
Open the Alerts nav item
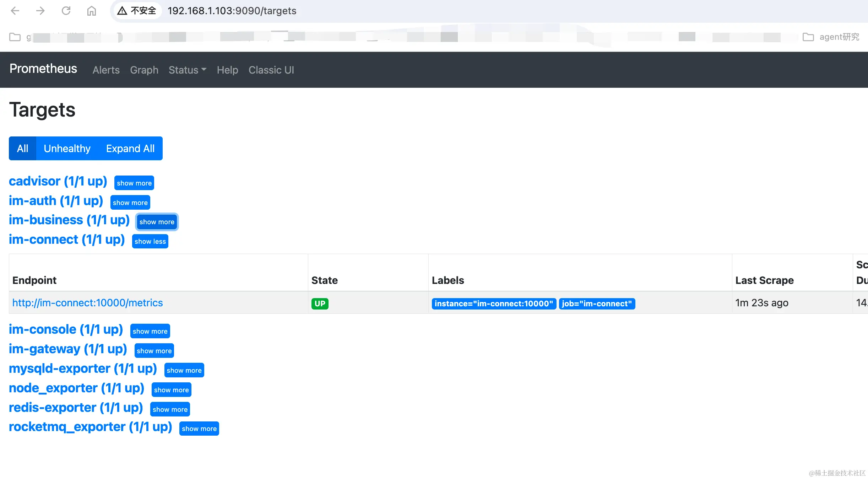[106, 70]
